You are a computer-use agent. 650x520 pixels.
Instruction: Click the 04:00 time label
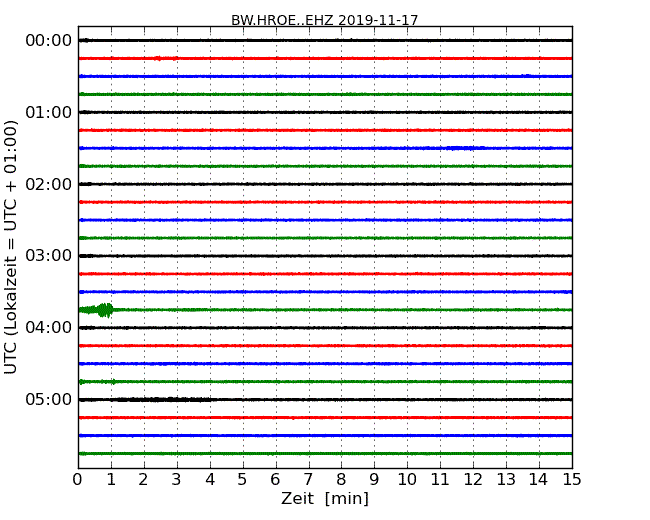coord(49,328)
